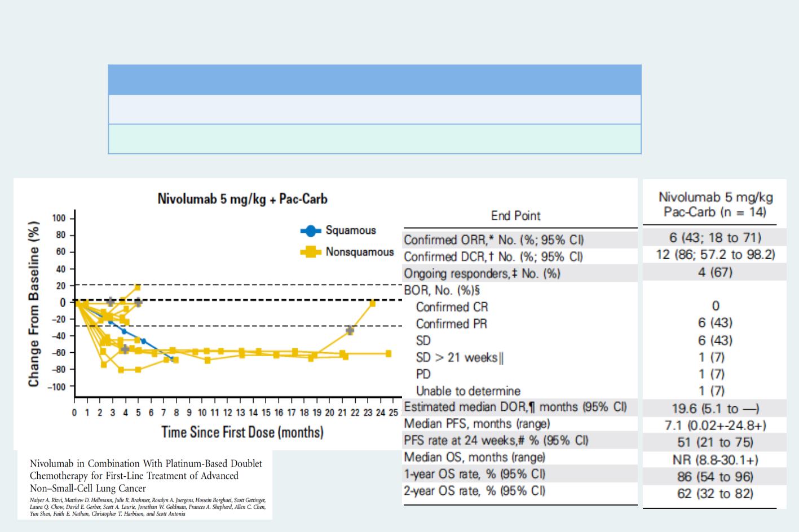Click the 'Confirmed ORR' row label
799x532 pixels.
494,240
